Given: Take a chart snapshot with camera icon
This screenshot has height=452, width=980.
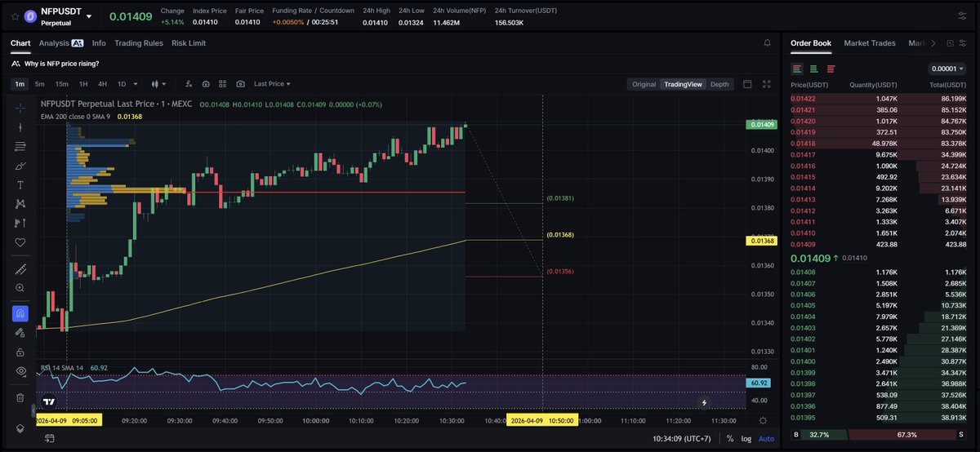Looking at the screenshot, I should pyautogui.click(x=240, y=84).
